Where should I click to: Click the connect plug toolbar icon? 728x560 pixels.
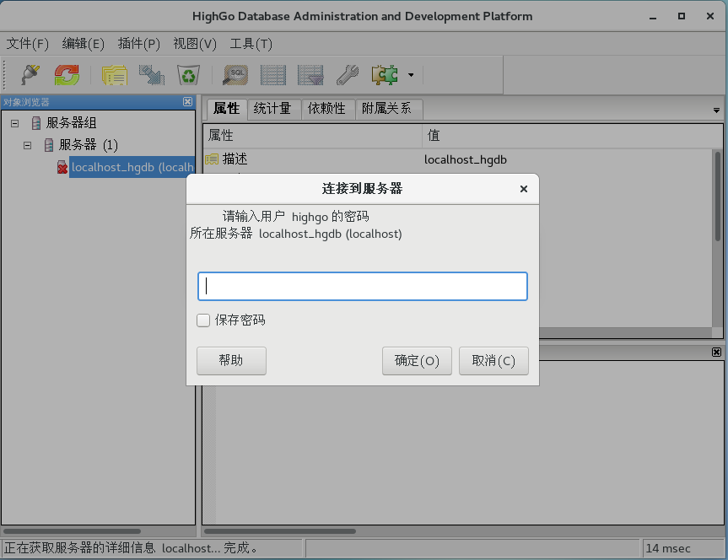(28, 75)
